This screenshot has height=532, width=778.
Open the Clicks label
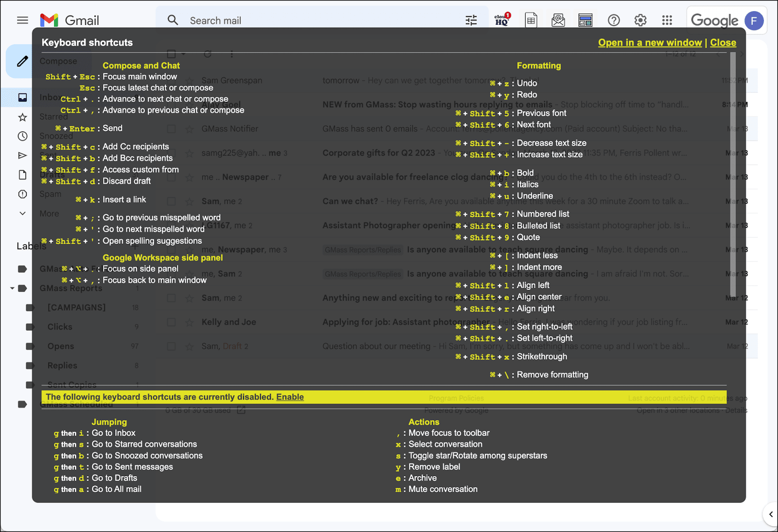pos(60,327)
